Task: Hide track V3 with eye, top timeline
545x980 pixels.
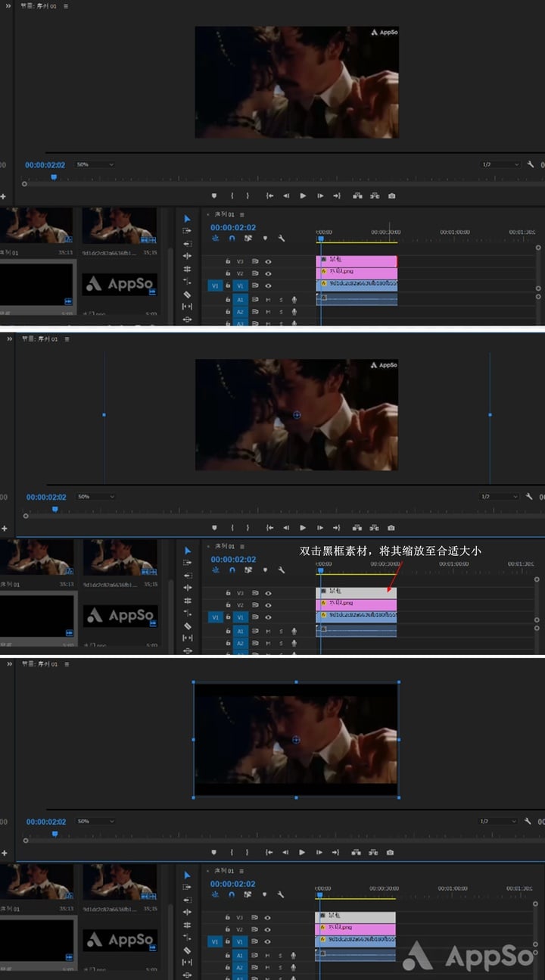Action: point(268,261)
